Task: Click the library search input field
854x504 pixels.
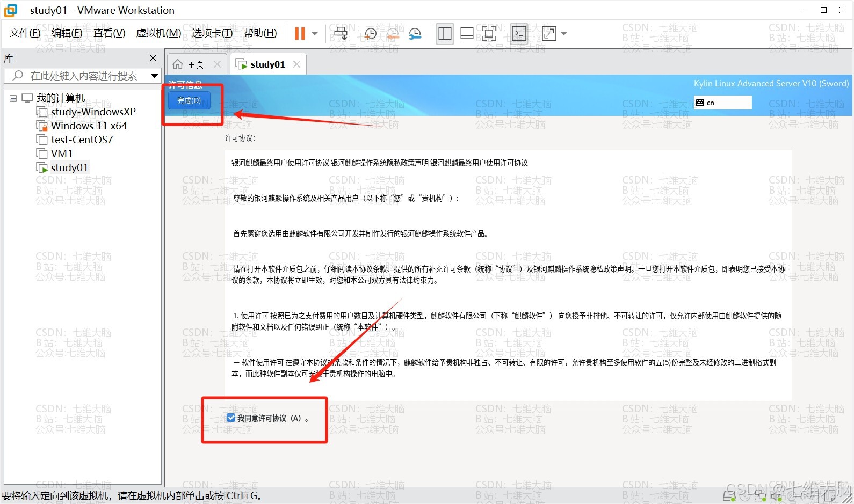Action: pos(83,76)
